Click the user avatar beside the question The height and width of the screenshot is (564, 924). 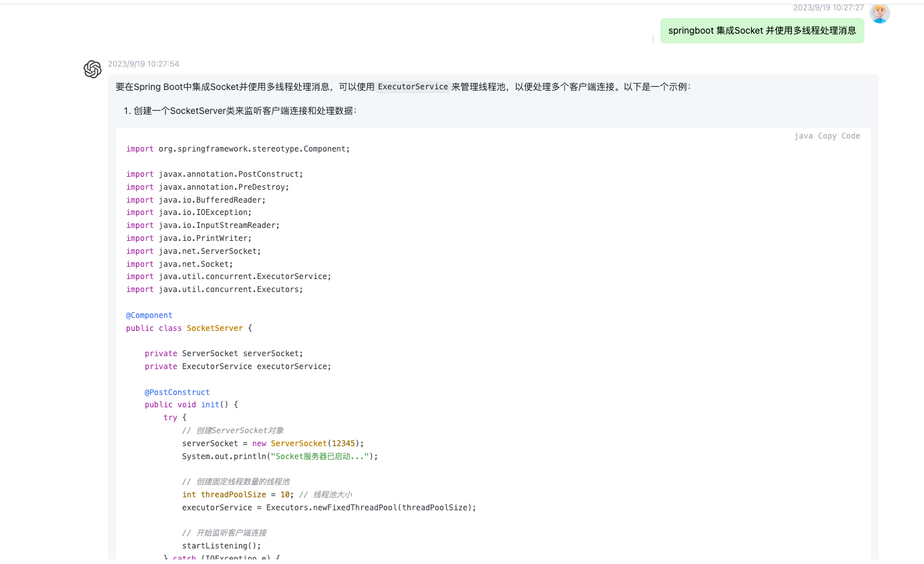click(879, 13)
